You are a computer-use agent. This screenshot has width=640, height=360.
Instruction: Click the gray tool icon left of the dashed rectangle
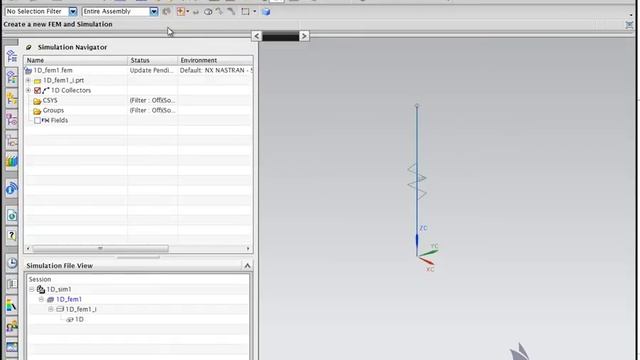tap(231, 11)
